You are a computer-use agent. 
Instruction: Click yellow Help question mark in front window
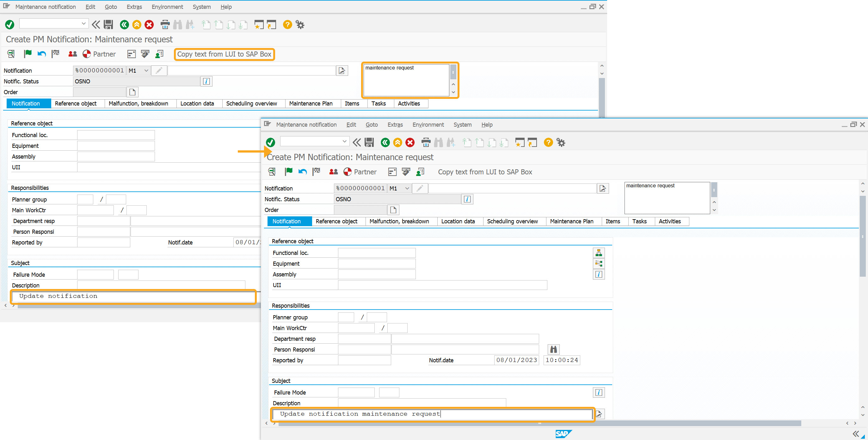tap(548, 142)
